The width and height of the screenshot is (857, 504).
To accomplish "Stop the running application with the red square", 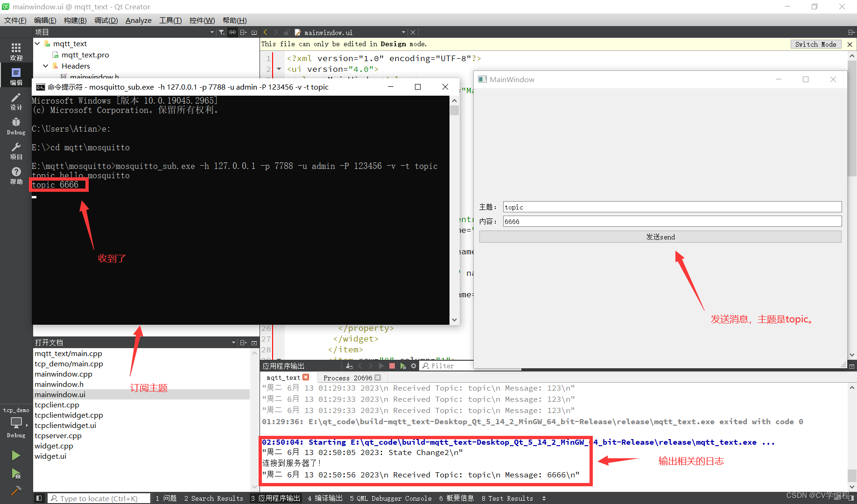I will 392,366.
